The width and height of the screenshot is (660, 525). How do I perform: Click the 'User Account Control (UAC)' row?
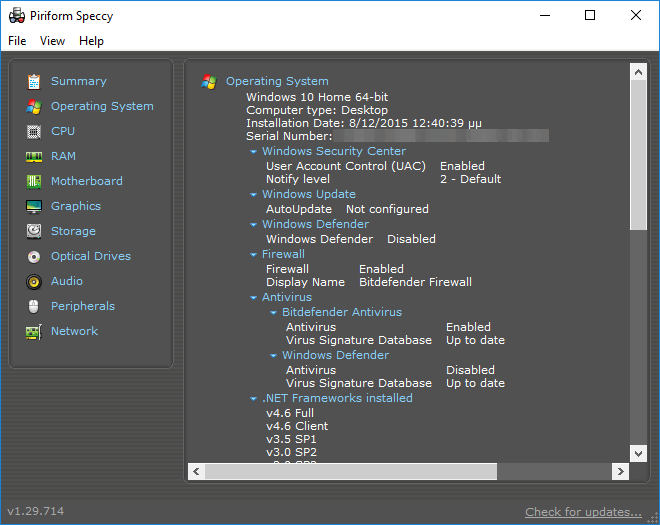tap(375, 166)
